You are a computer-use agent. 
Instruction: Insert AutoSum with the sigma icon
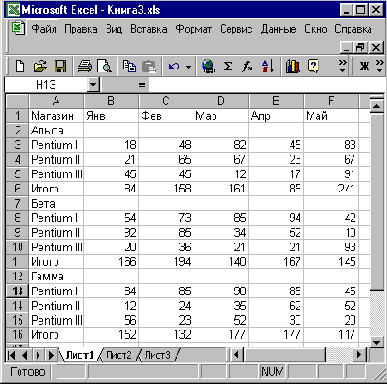(228, 66)
